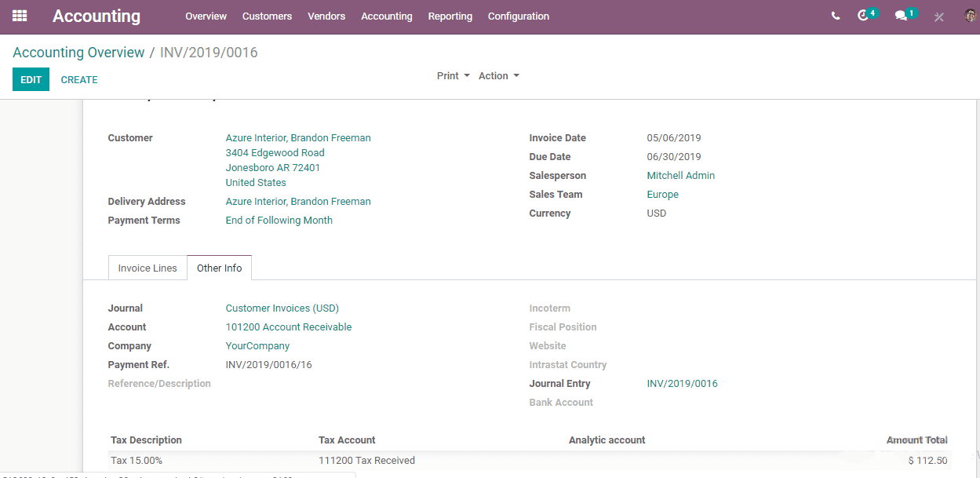Go back to Accounting Overview breadcrumb
This screenshot has width=980, height=478.
click(78, 53)
